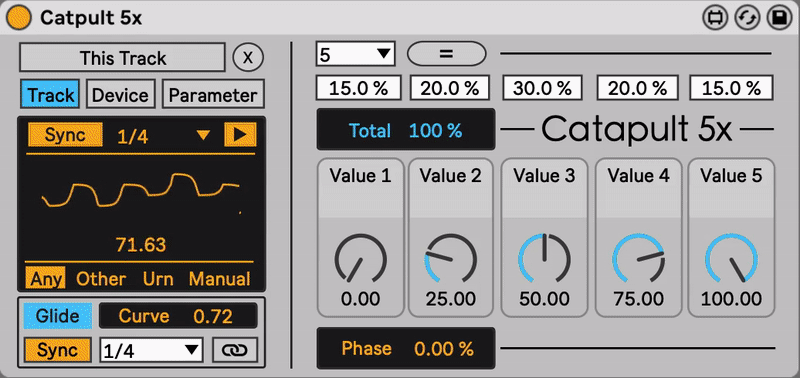Toggle Sync in the rate display
Image resolution: width=800 pixels, height=378 pixels.
point(65,135)
